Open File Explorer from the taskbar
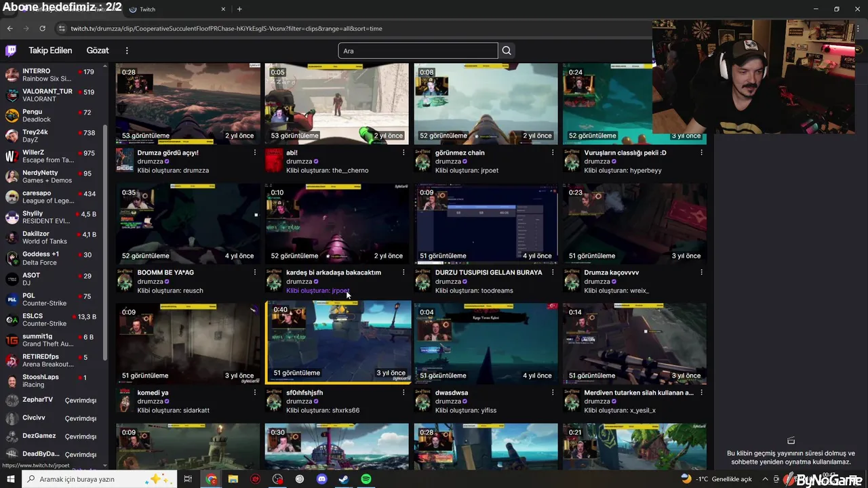This screenshot has height=488, width=868. (x=233, y=479)
